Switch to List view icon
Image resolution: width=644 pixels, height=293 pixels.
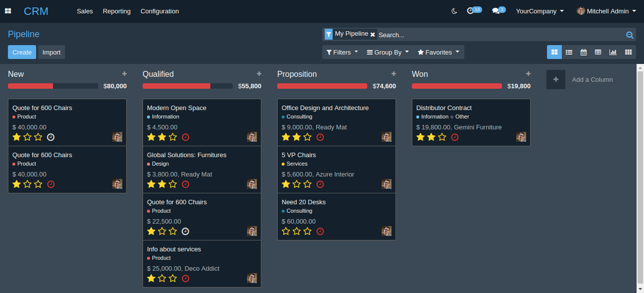(x=569, y=52)
